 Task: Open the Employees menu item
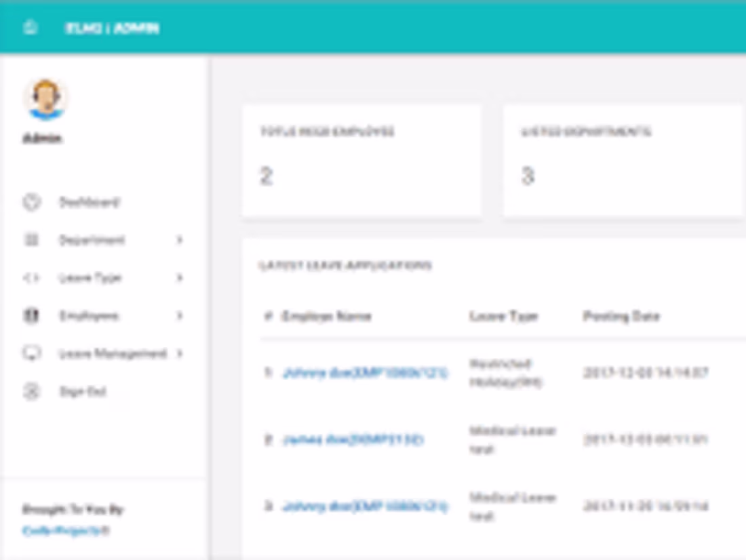(x=89, y=316)
